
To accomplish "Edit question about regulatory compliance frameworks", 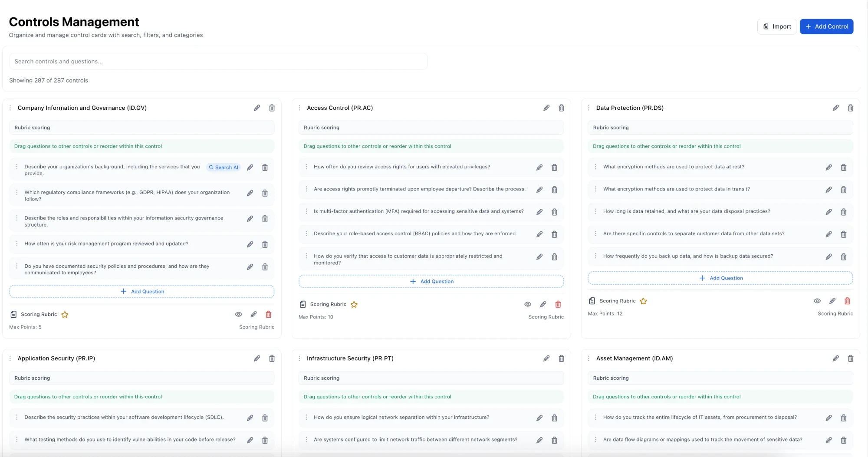I will [250, 193].
